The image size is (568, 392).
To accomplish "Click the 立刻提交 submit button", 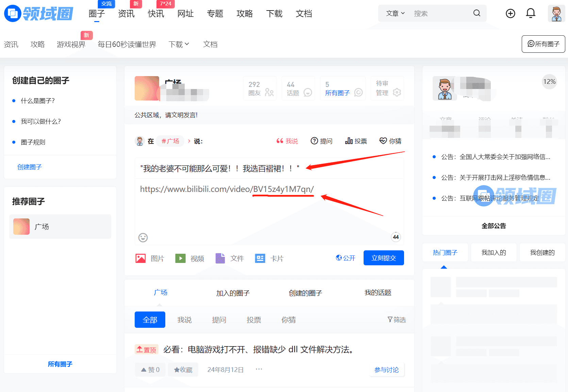I will pos(383,258).
